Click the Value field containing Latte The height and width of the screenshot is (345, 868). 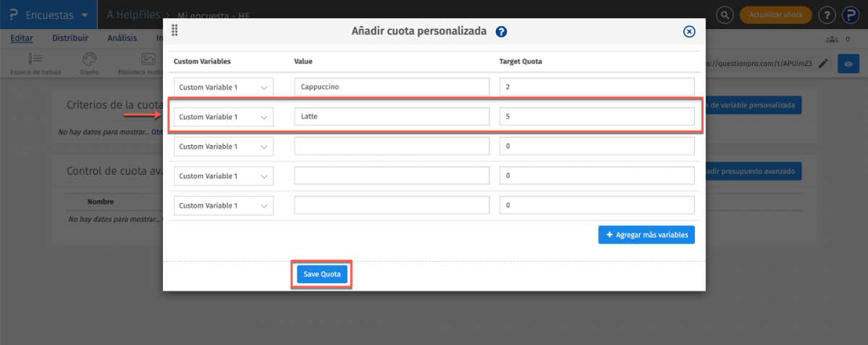pyautogui.click(x=392, y=117)
